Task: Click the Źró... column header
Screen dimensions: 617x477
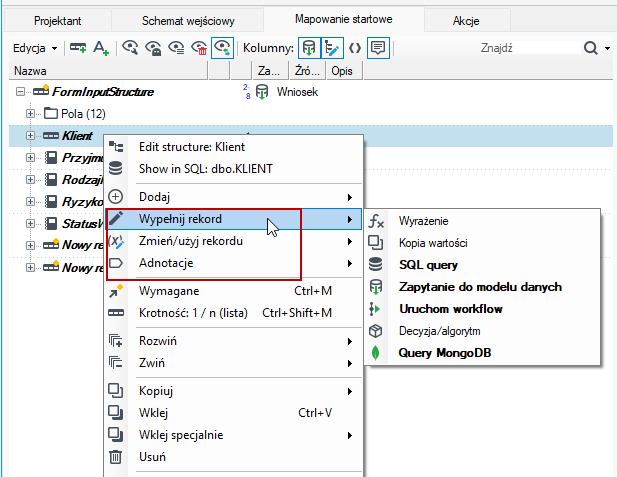Action: pos(307,71)
